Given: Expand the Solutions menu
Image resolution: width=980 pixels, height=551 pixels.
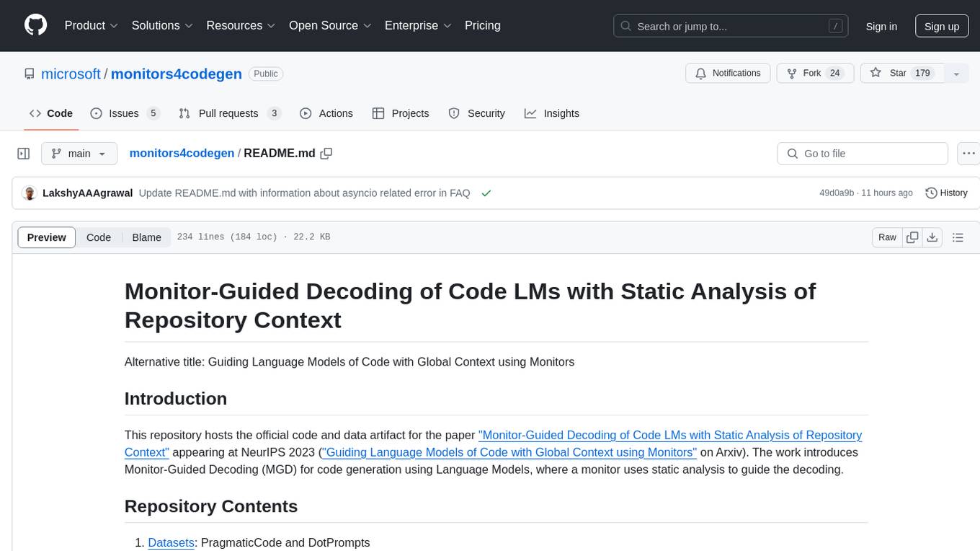Looking at the screenshot, I should (x=162, y=25).
